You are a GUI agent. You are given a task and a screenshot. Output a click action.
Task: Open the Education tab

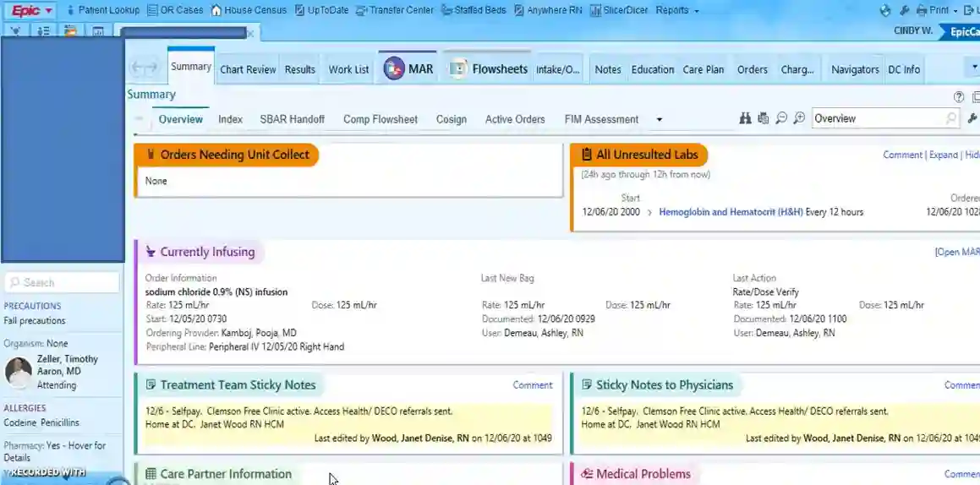(x=653, y=69)
